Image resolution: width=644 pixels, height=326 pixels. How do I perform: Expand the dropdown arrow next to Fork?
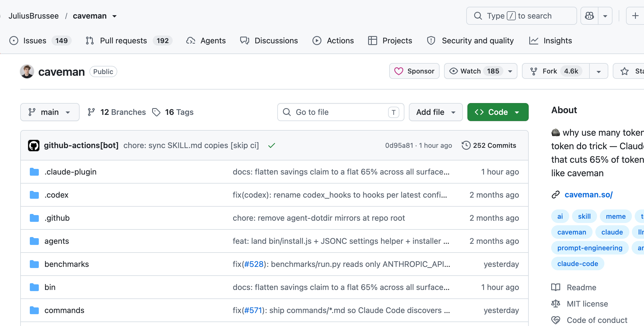[x=599, y=71]
